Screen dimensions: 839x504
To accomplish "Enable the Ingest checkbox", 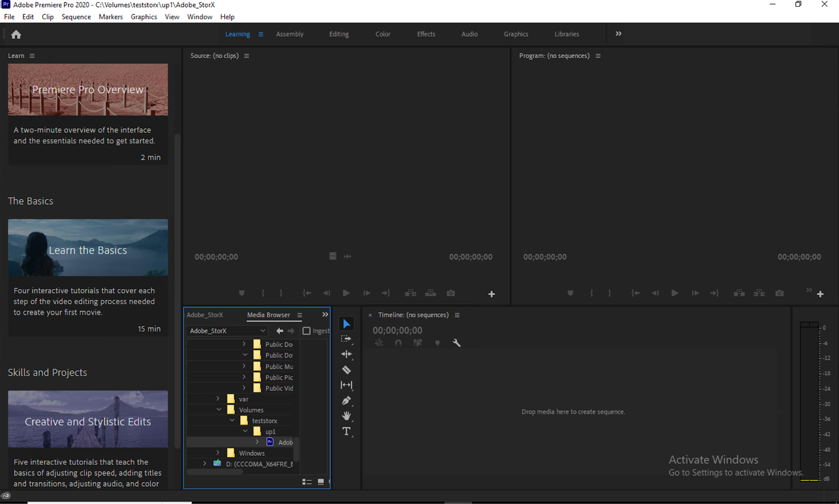I will [x=307, y=331].
